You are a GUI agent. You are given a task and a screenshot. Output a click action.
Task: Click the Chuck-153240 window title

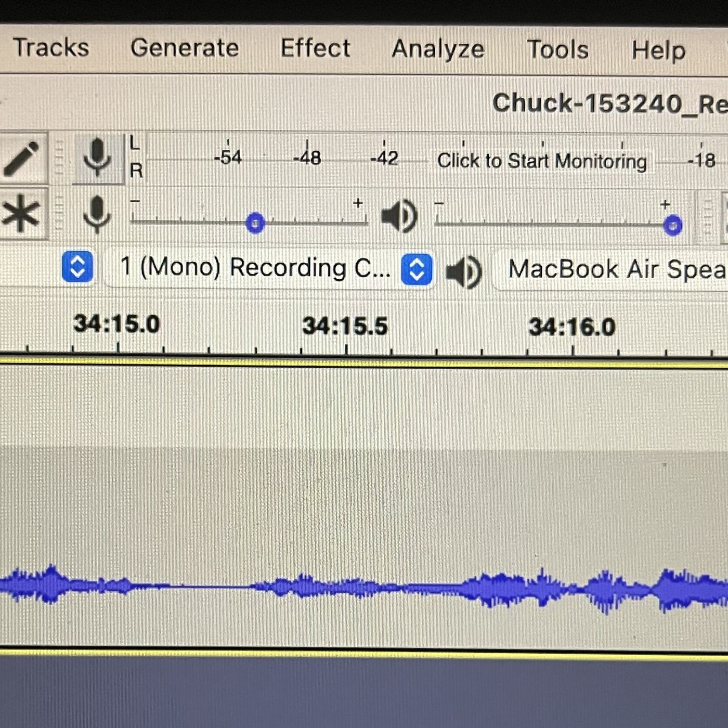coord(610,103)
